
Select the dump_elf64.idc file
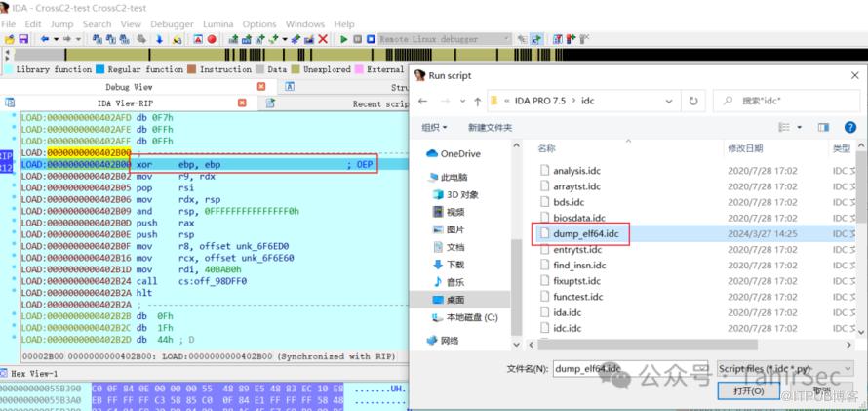pos(586,233)
